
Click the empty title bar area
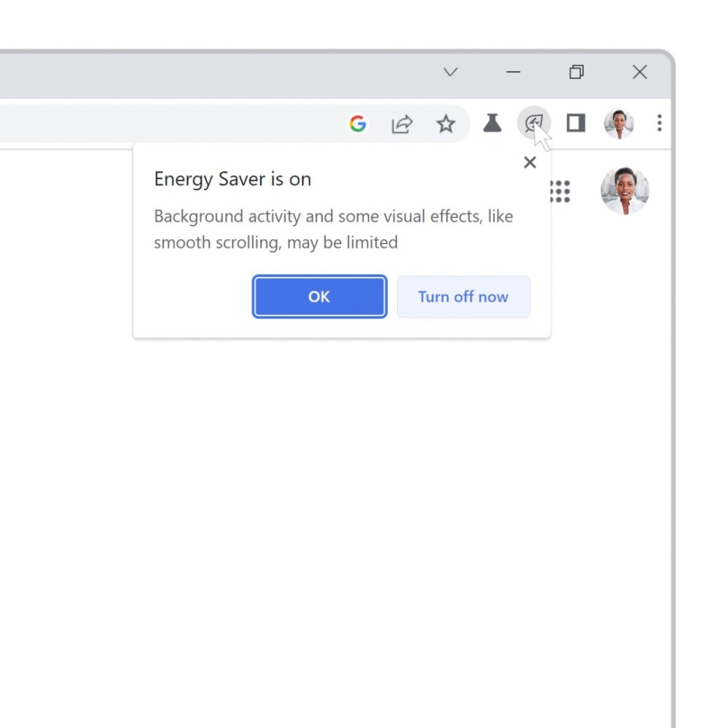click(219, 73)
